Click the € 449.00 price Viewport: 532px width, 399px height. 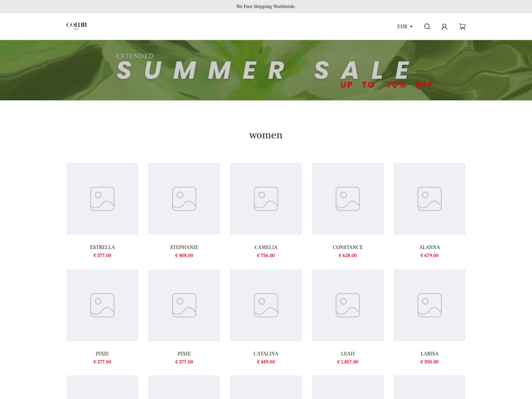click(266, 362)
